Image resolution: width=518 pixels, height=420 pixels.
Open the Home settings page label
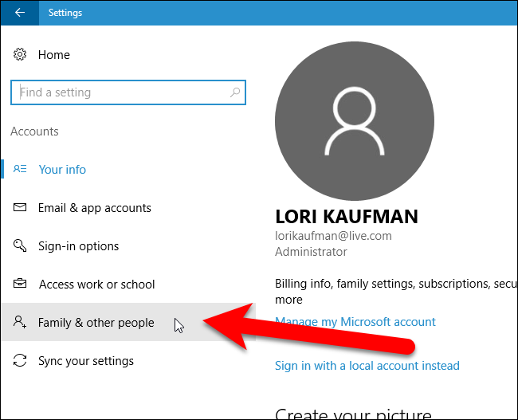(x=54, y=55)
